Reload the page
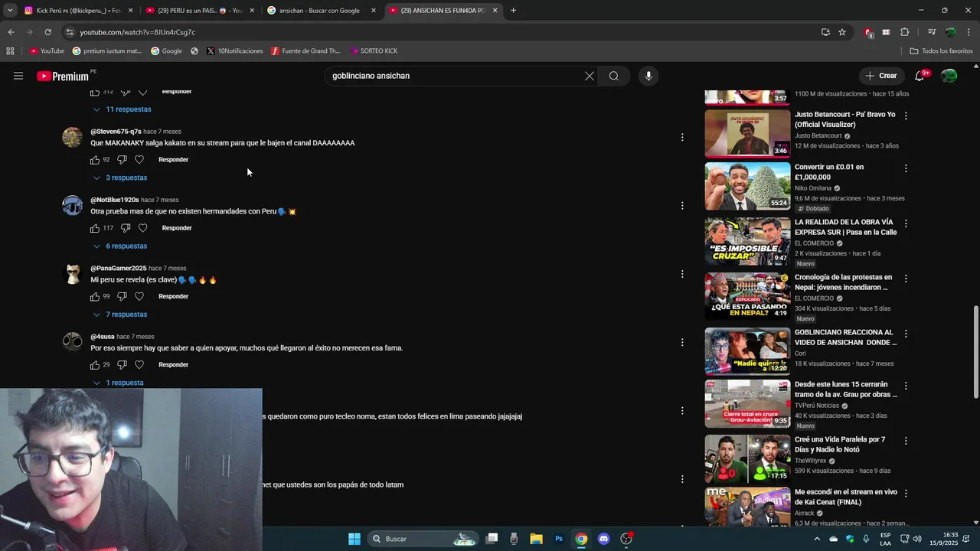This screenshot has width=980, height=551. pos(47,32)
